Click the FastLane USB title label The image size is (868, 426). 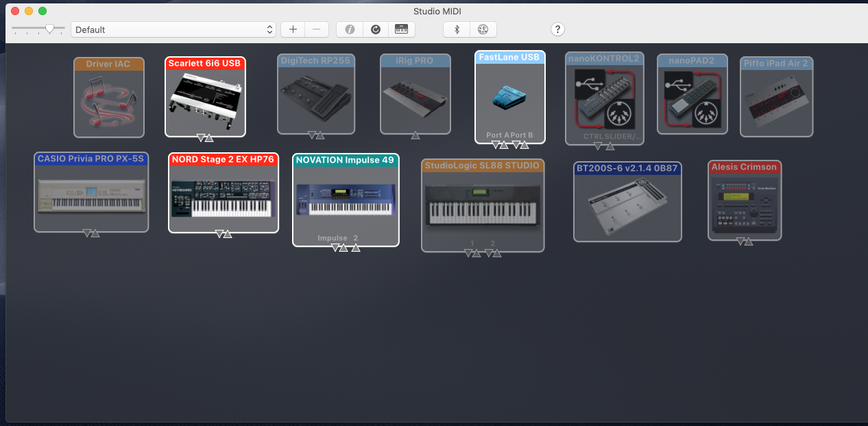pyautogui.click(x=510, y=57)
